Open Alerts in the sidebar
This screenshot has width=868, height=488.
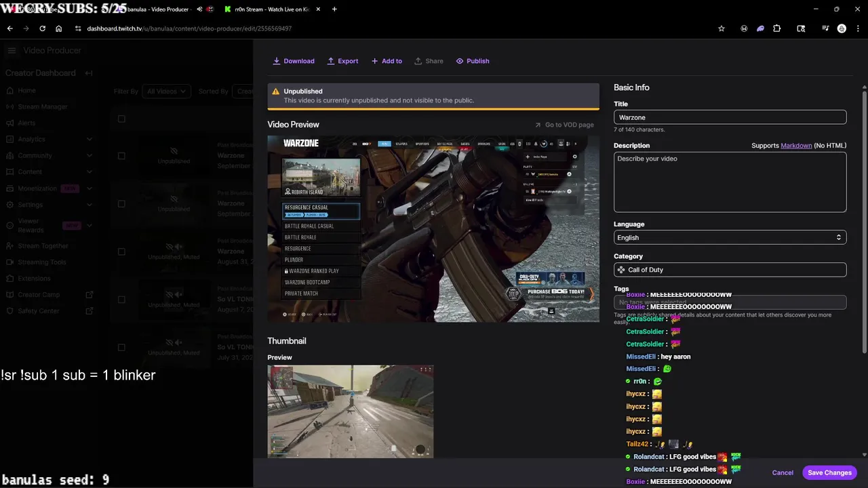26,123
